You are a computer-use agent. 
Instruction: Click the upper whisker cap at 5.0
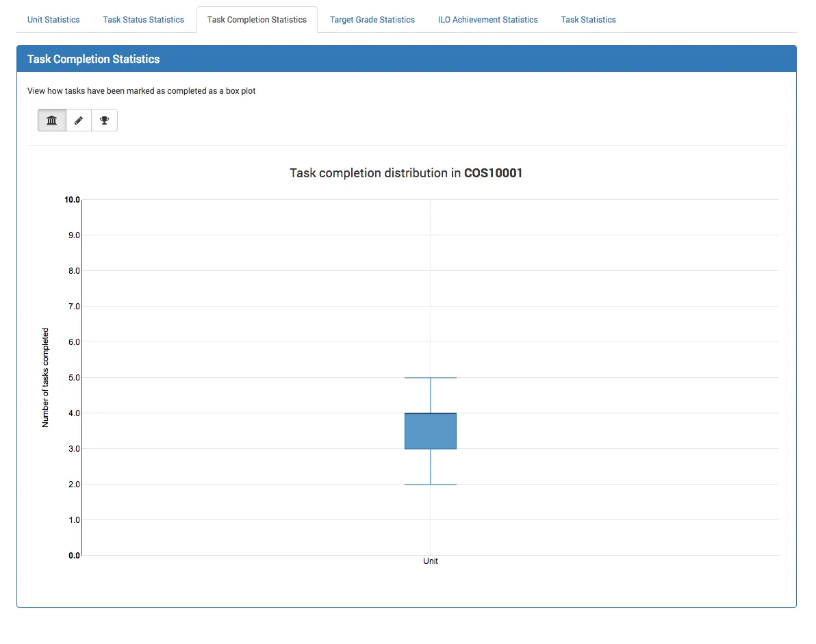point(431,378)
